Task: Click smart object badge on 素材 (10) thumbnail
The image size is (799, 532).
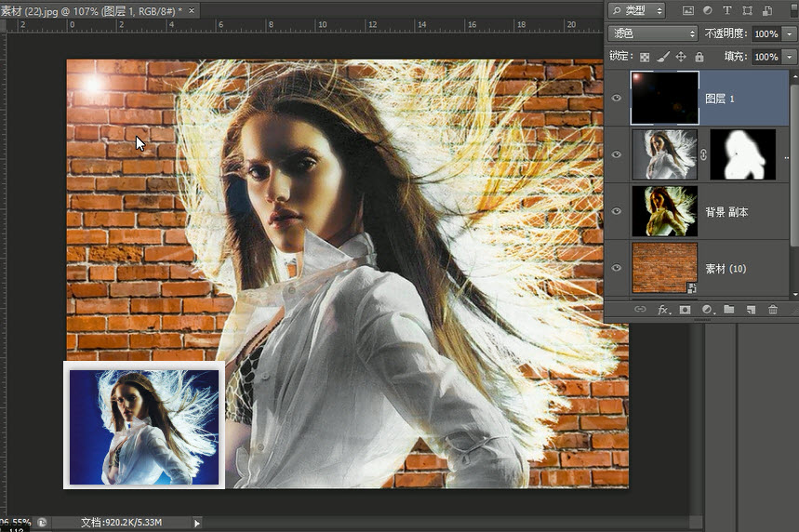Action: click(x=691, y=288)
